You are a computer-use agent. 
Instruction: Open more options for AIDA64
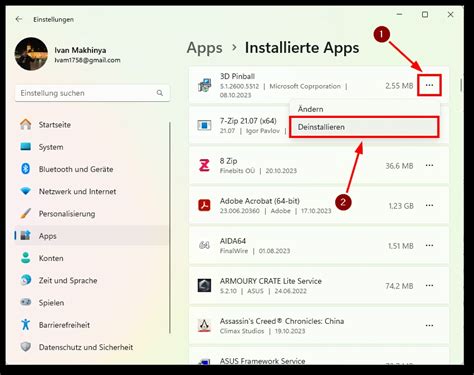pos(429,245)
